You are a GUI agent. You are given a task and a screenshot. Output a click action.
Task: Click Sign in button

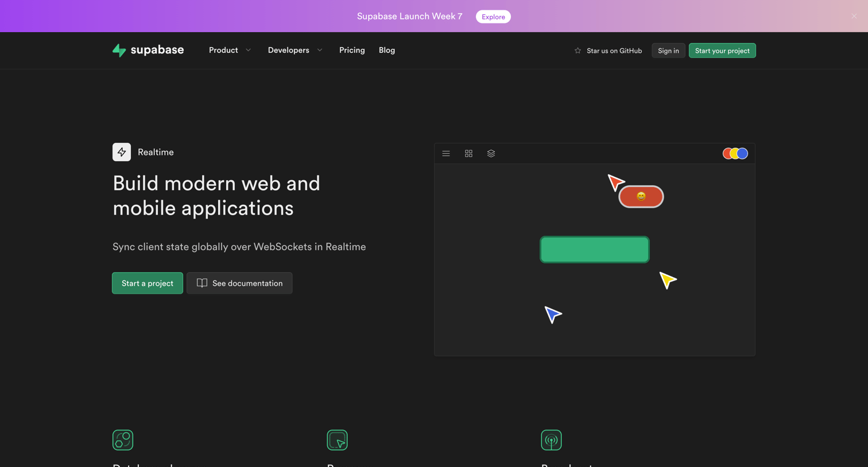[x=668, y=50]
